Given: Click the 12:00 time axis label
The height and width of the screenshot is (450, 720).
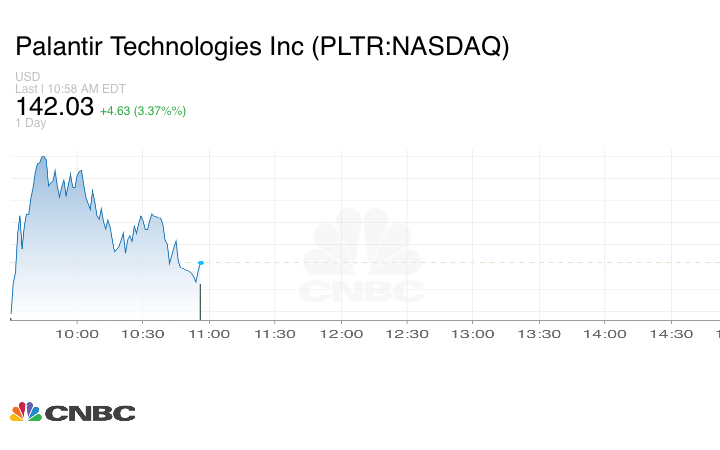Looking at the screenshot, I should point(341,334).
